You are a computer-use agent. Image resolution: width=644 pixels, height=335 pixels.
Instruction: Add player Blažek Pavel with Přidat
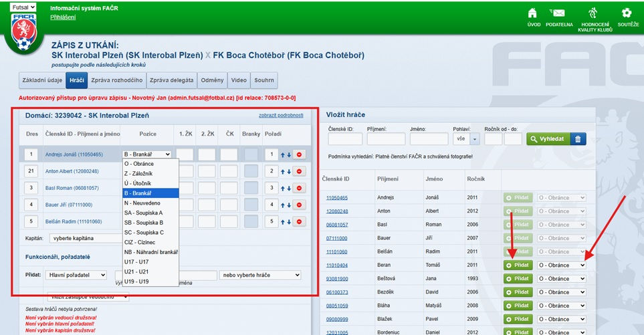tap(518, 319)
